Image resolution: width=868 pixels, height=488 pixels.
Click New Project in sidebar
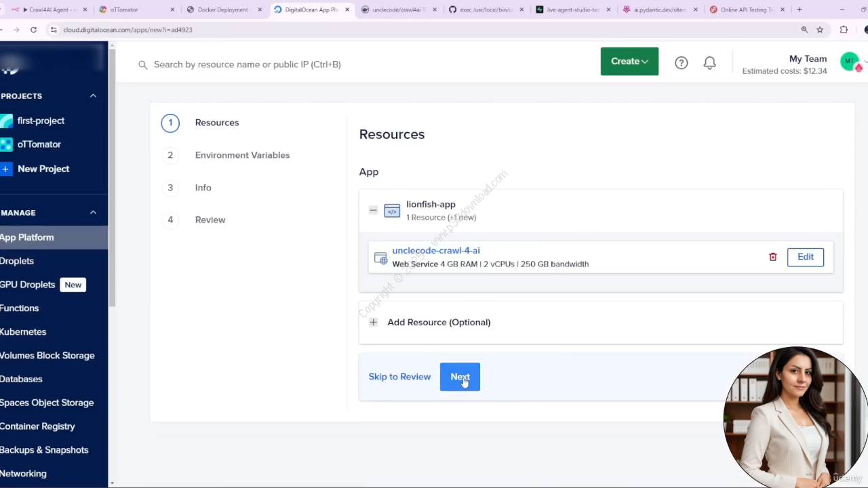(43, 169)
